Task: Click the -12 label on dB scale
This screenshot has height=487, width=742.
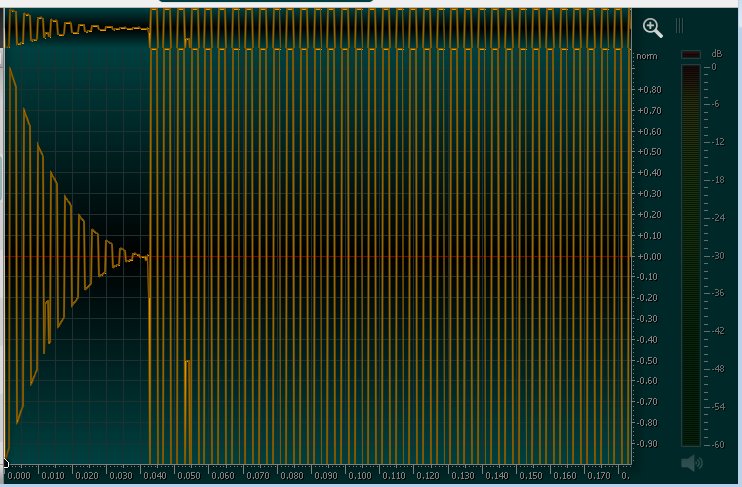Action: (718, 142)
